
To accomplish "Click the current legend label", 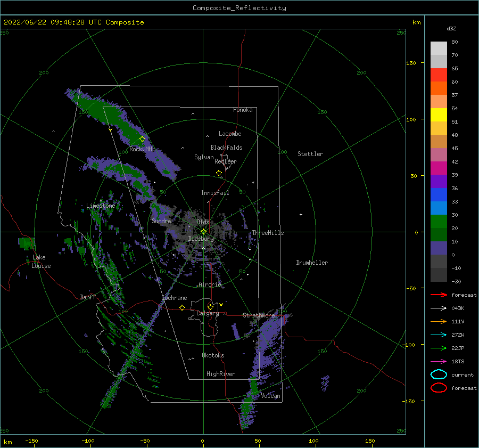I will click(463, 374).
